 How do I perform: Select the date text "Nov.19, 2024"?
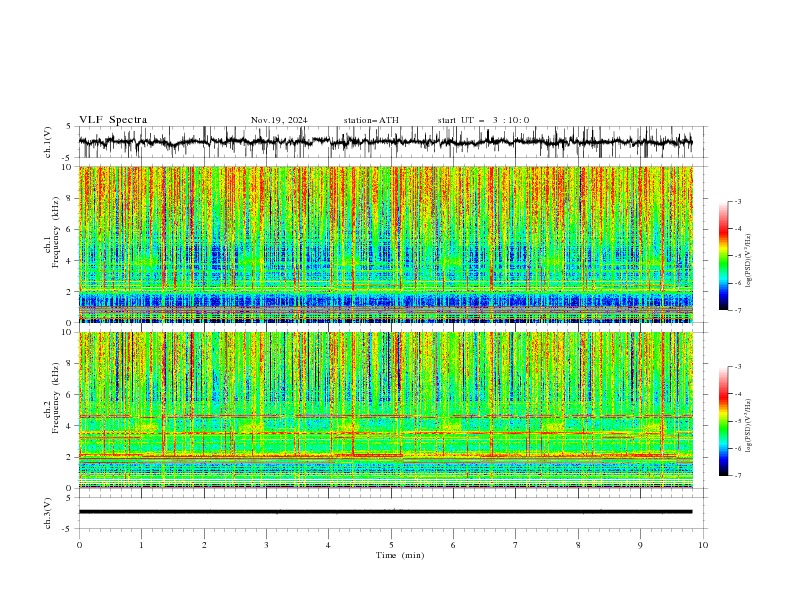click(279, 120)
